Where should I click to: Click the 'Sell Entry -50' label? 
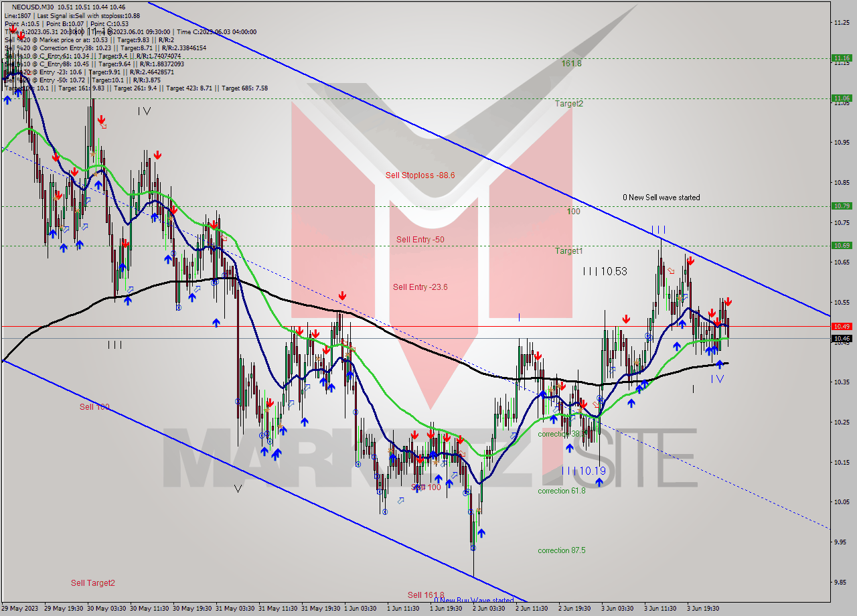[420, 240]
